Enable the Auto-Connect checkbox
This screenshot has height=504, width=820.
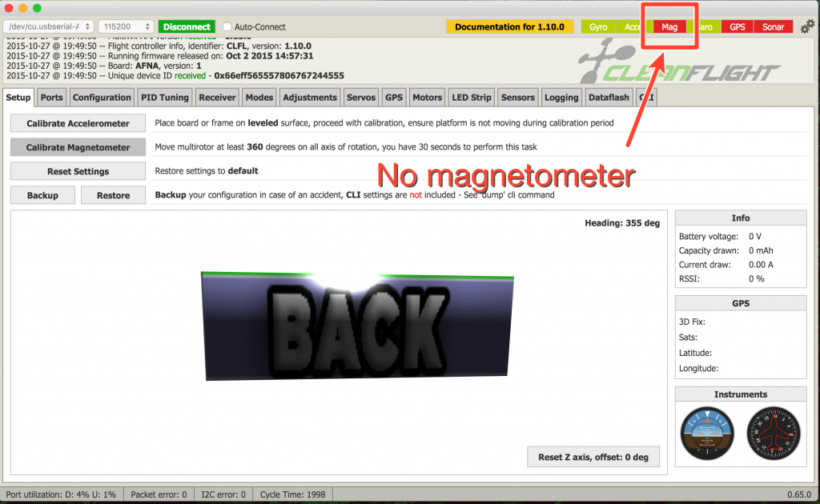(x=227, y=26)
